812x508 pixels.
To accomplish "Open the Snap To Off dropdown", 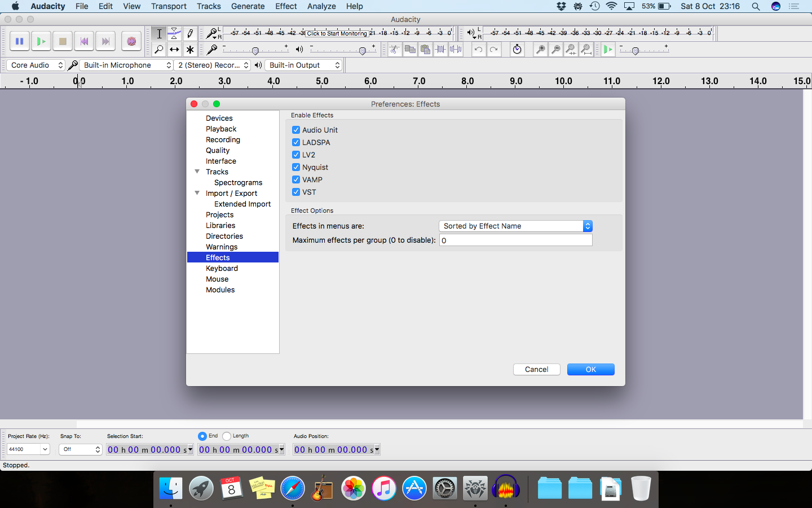I will point(81,449).
